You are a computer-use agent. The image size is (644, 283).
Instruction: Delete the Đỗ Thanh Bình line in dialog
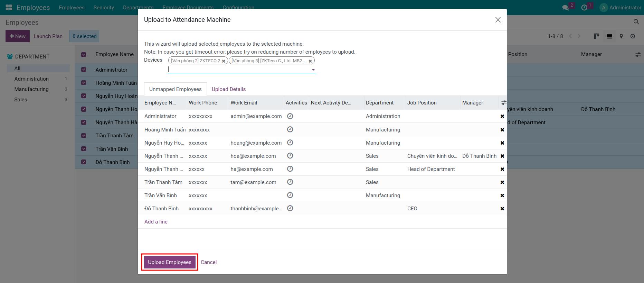(502, 209)
